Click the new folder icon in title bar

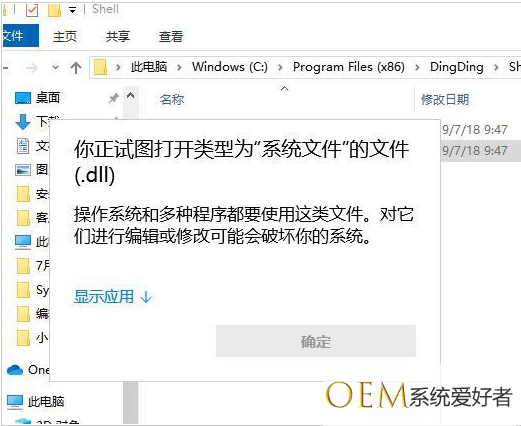coord(54,10)
